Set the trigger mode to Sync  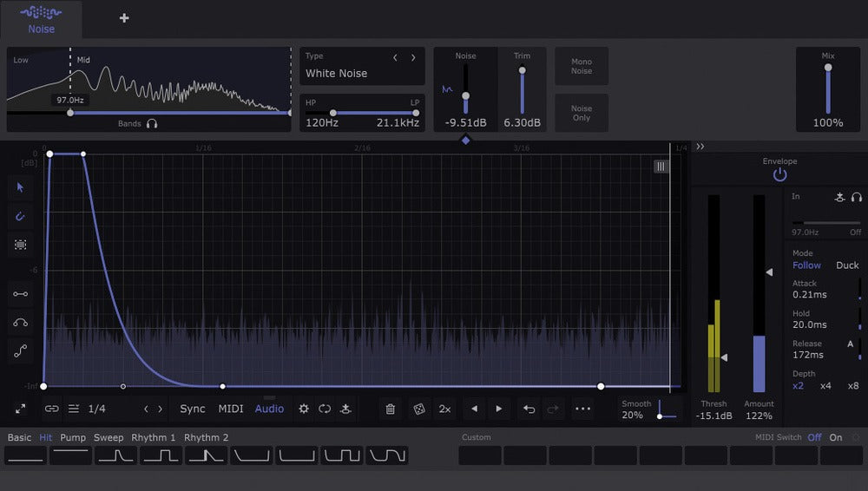(193, 409)
